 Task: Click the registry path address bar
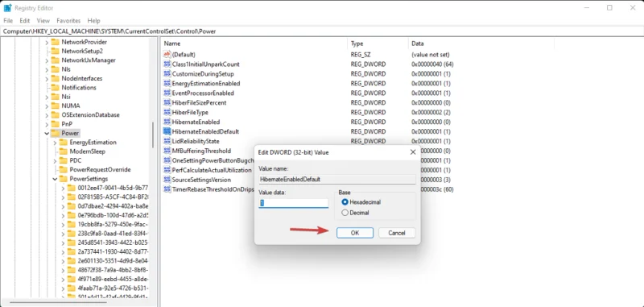click(322, 31)
